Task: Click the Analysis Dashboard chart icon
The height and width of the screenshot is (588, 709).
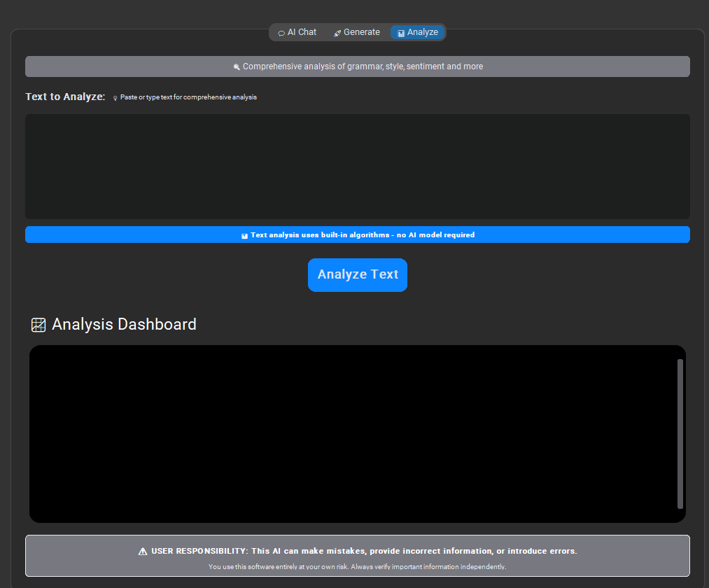Action: point(38,325)
